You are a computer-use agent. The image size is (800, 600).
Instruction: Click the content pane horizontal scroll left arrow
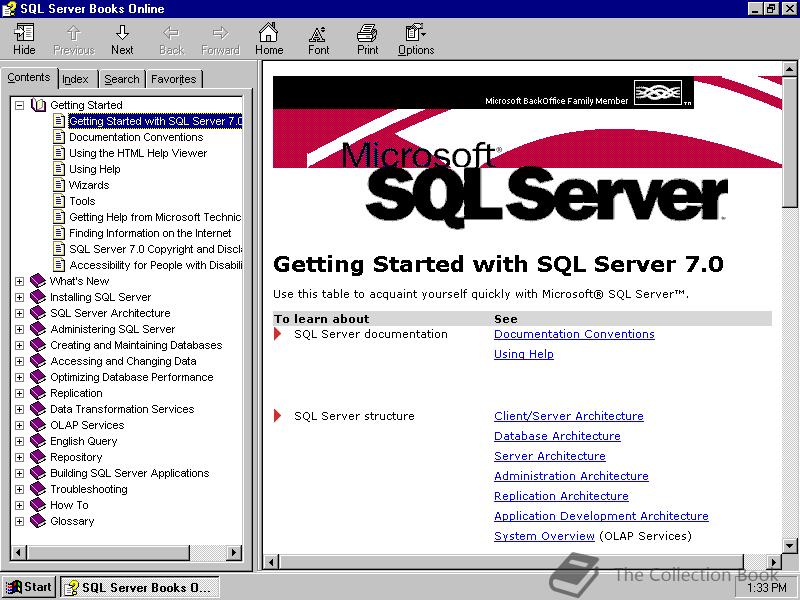(271, 562)
